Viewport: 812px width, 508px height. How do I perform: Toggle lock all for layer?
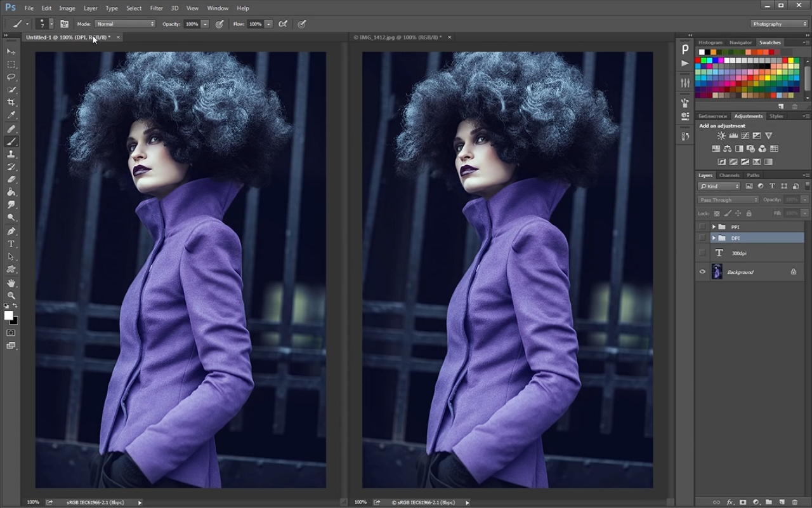click(749, 213)
